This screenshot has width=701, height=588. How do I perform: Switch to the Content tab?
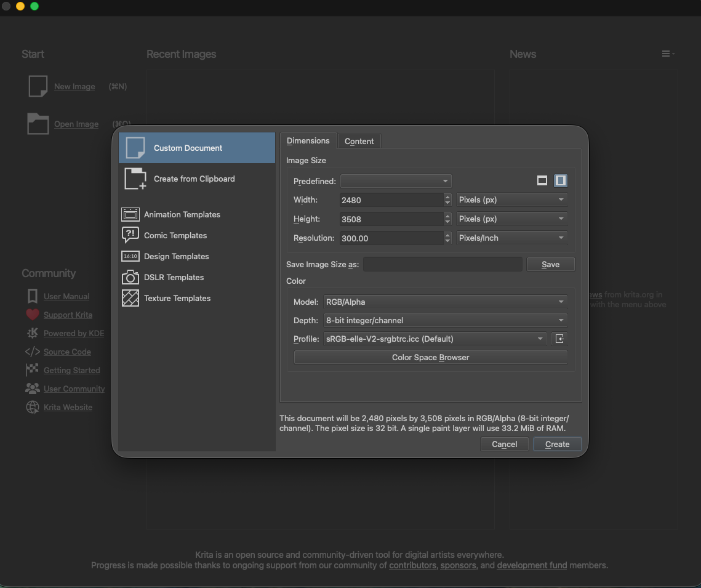(359, 141)
